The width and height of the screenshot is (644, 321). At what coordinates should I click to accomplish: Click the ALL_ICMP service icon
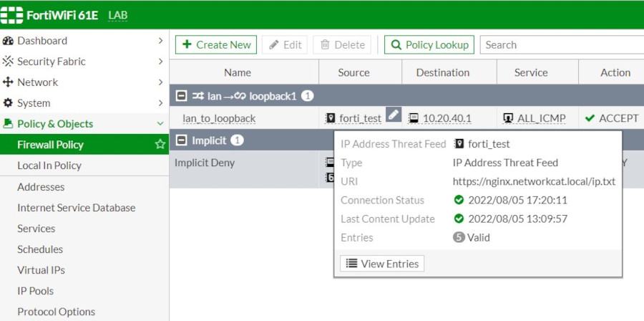508,118
